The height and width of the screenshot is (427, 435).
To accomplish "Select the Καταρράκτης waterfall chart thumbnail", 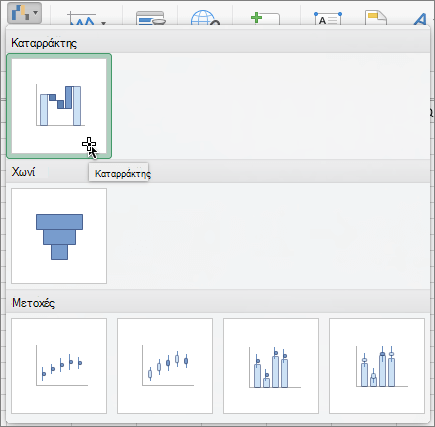I will tap(59, 106).
